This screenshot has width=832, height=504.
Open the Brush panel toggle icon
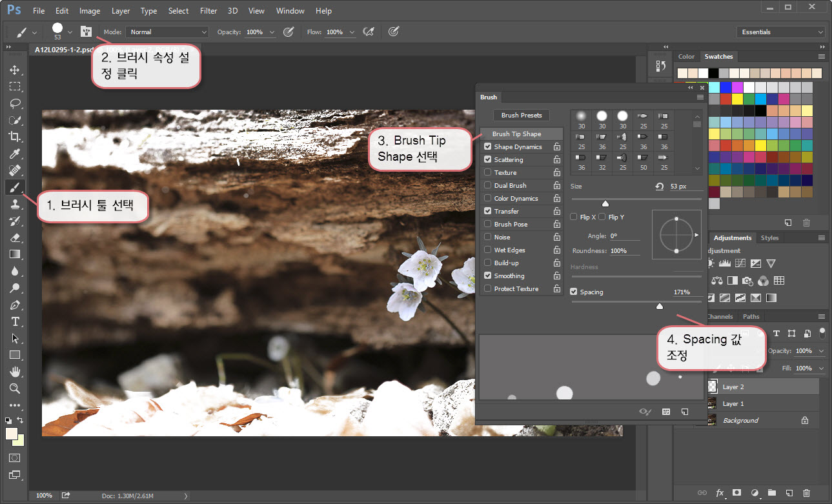86,32
